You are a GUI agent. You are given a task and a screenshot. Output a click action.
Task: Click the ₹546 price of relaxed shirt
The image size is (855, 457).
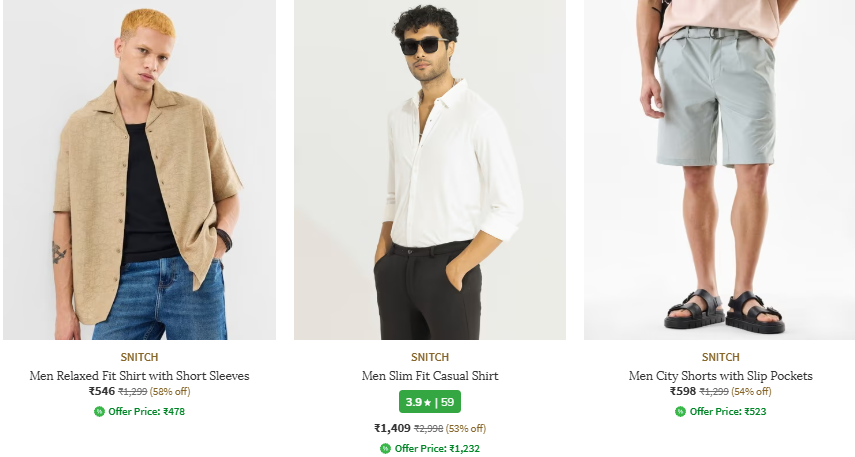point(102,391)
